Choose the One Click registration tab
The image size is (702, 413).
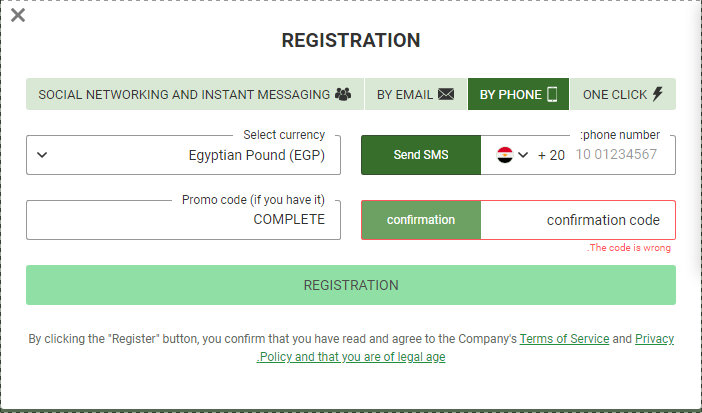623,94
